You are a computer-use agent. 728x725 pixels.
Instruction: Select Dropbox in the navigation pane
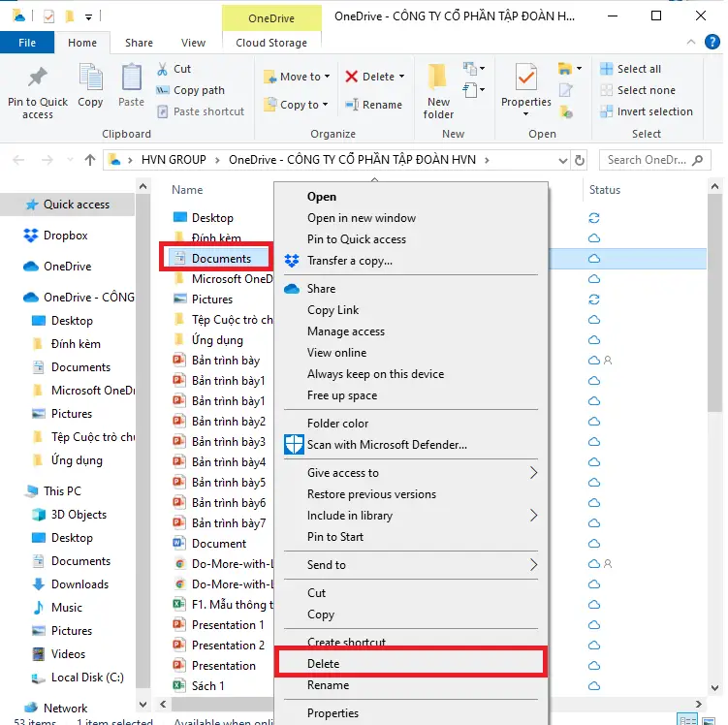pyautogui.click(x=65, y=236)
